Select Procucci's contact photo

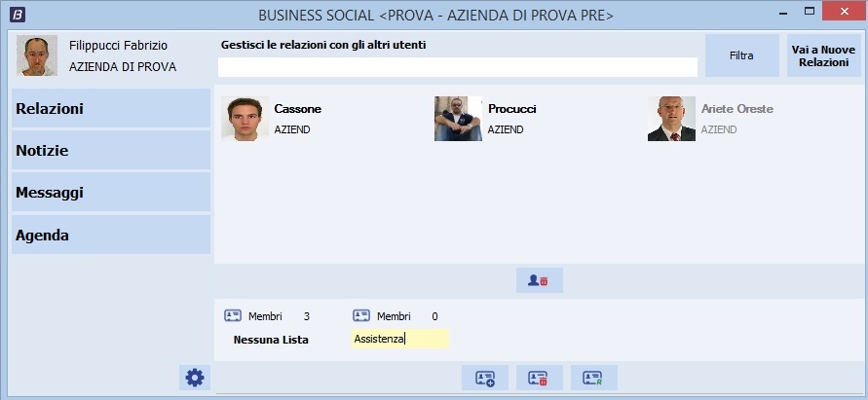458,119
